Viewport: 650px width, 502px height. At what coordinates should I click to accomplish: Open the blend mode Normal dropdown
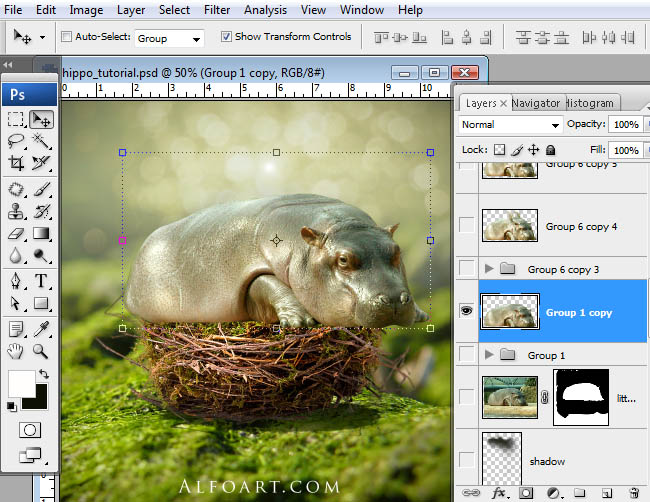[x=511, y=125]
